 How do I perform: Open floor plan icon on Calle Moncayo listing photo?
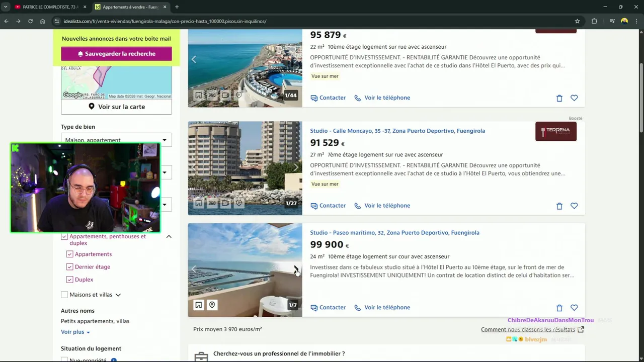199,203
